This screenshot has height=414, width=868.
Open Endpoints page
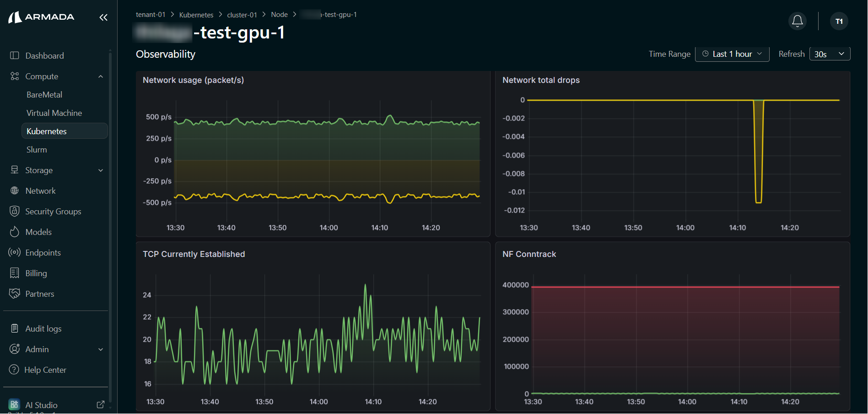(x=43, y=252)
